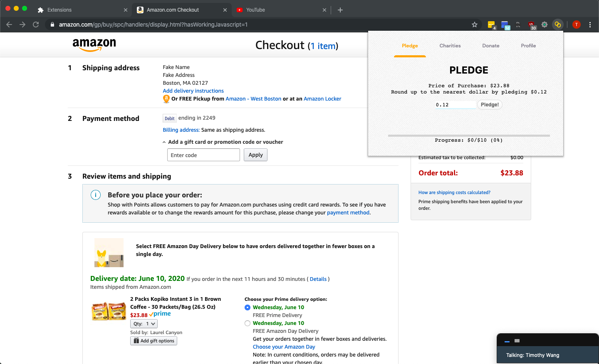Open the gray gear extension icon

click(545, 25)
